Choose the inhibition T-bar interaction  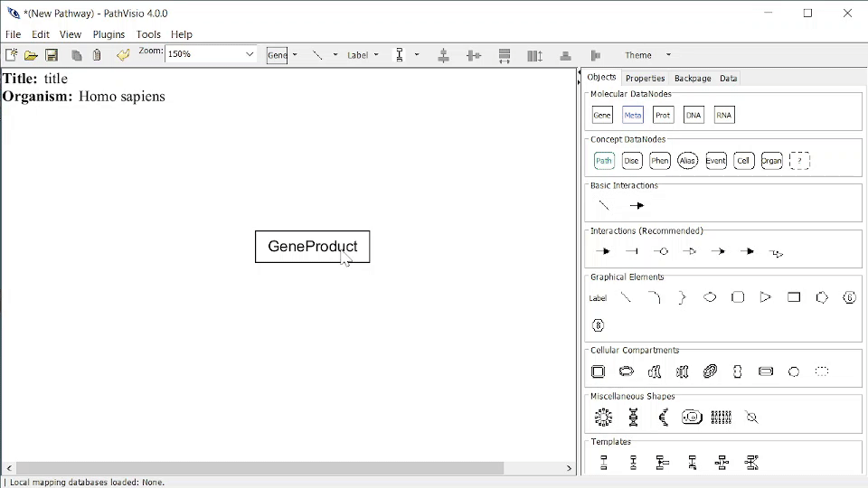[x=632, y=251]
